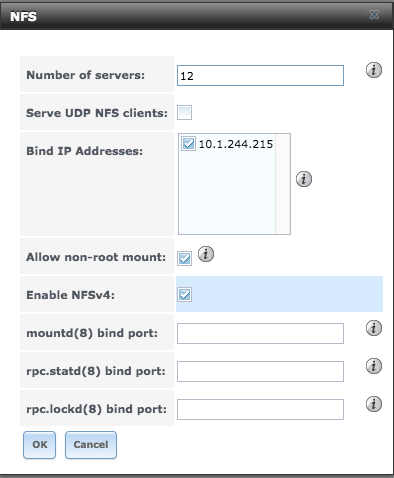Click the Bind IP Addresses label

coord(84,151)
